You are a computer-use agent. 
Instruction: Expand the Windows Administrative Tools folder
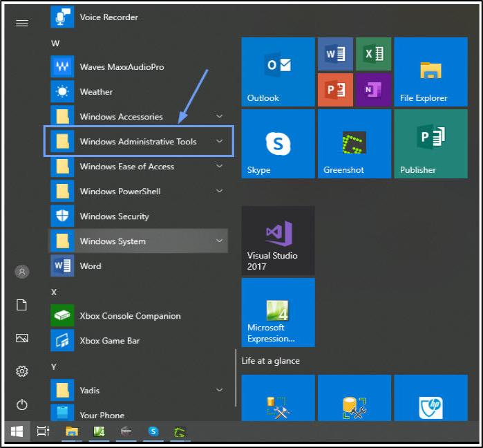pos(138,142)
